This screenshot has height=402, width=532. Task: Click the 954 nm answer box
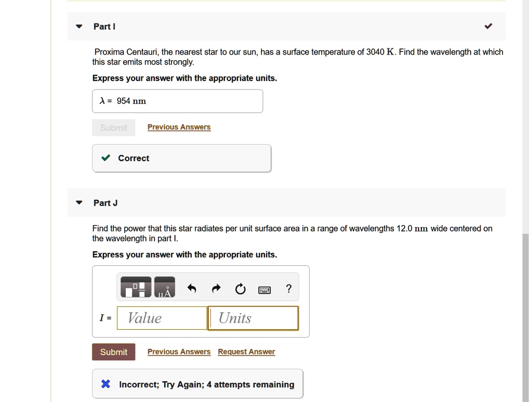(x=177, y=101)
